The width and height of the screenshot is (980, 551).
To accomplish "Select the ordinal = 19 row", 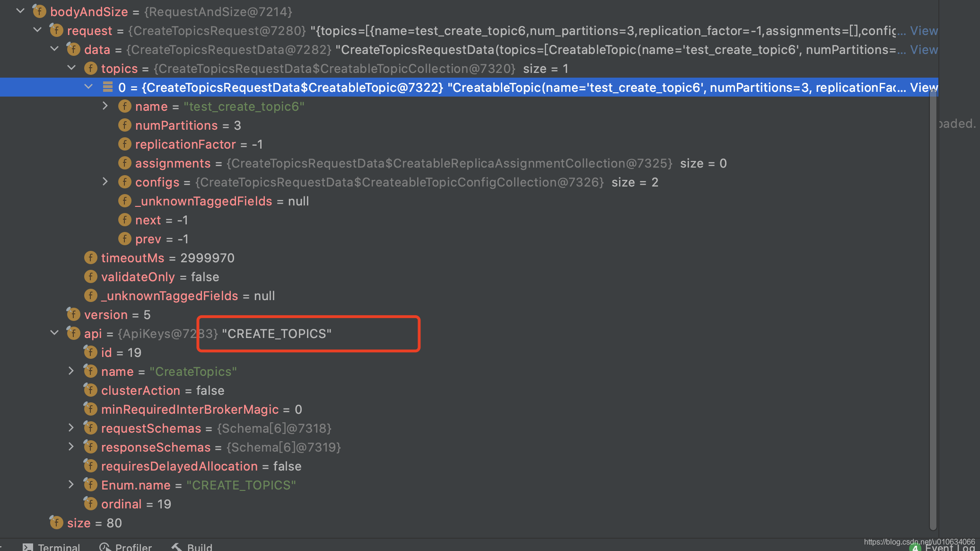I will [469, 504].
